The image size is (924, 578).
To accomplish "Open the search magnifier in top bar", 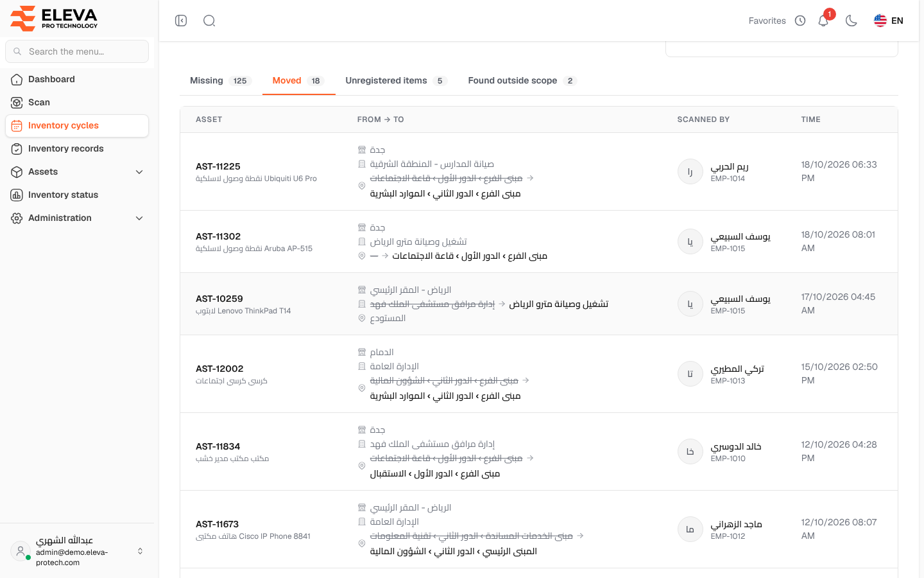I will [x=209, y=21].
